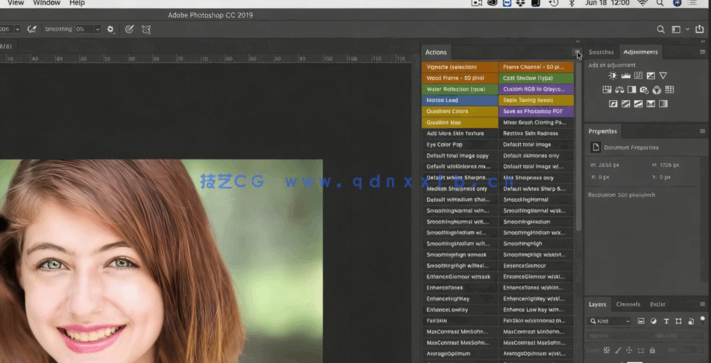Add a Curves adjustment
This screenshot has width=711, height=363.
638,76
